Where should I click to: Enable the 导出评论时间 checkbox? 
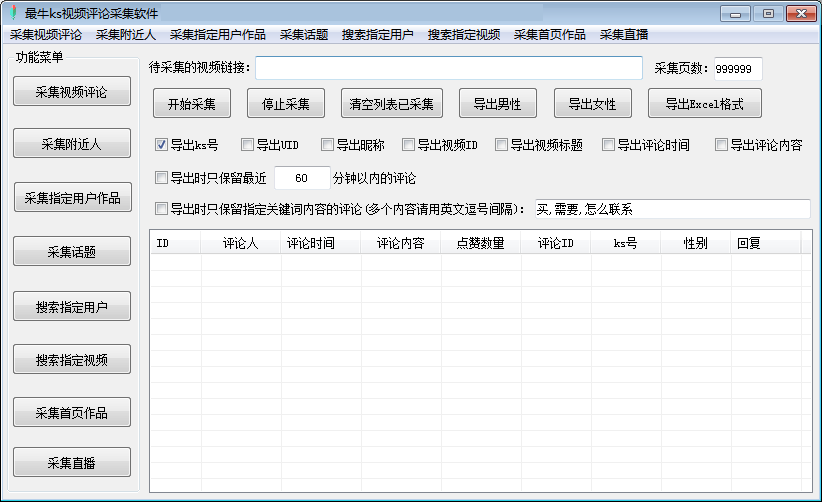click(609, 145)
